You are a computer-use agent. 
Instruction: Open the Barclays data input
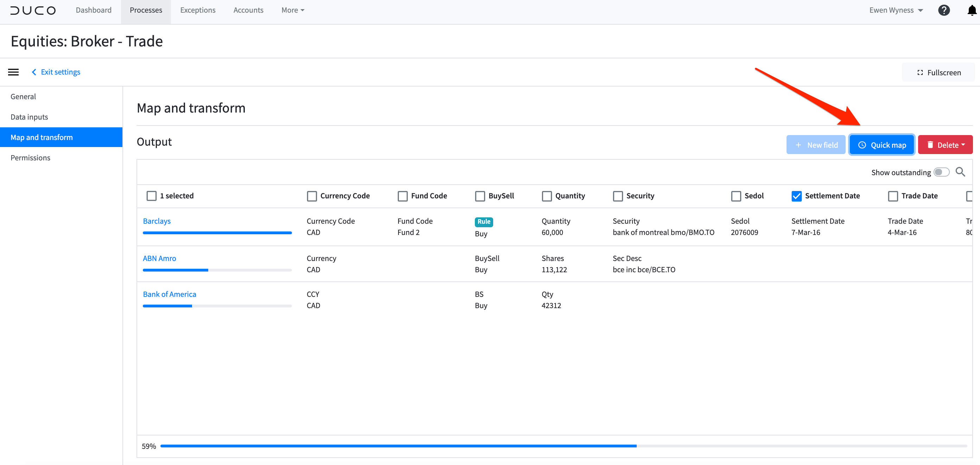[157, 221]
